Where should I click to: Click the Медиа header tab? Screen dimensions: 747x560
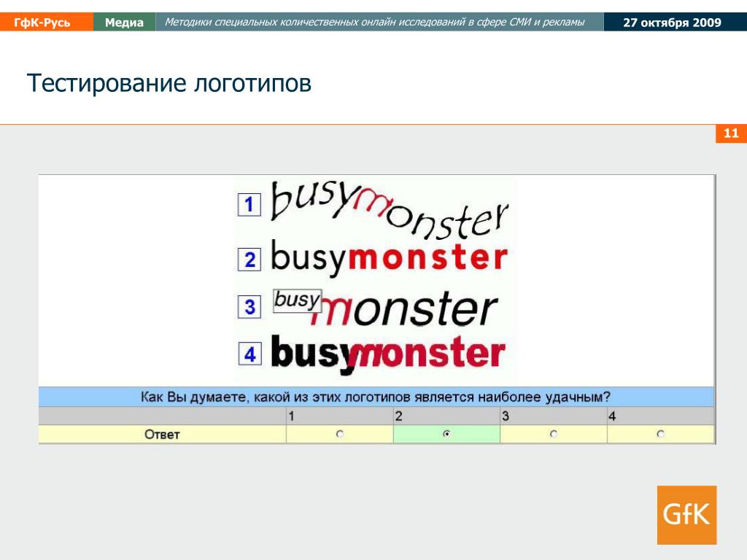coord(124,23)
